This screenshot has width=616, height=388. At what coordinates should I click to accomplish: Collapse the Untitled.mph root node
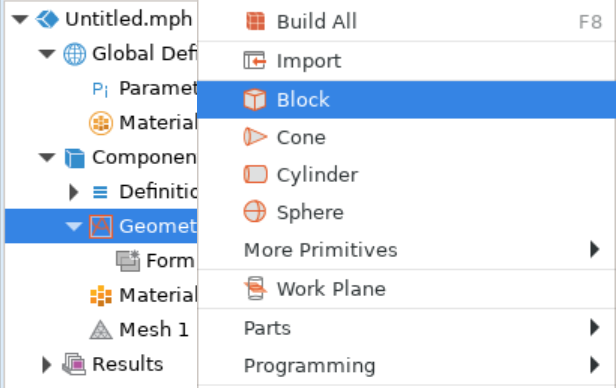20,19
